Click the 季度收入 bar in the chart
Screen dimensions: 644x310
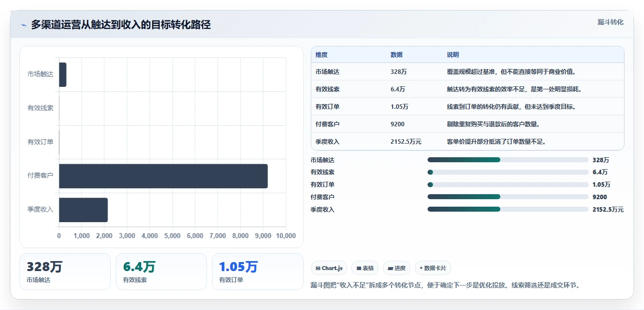tap(83, 210)
